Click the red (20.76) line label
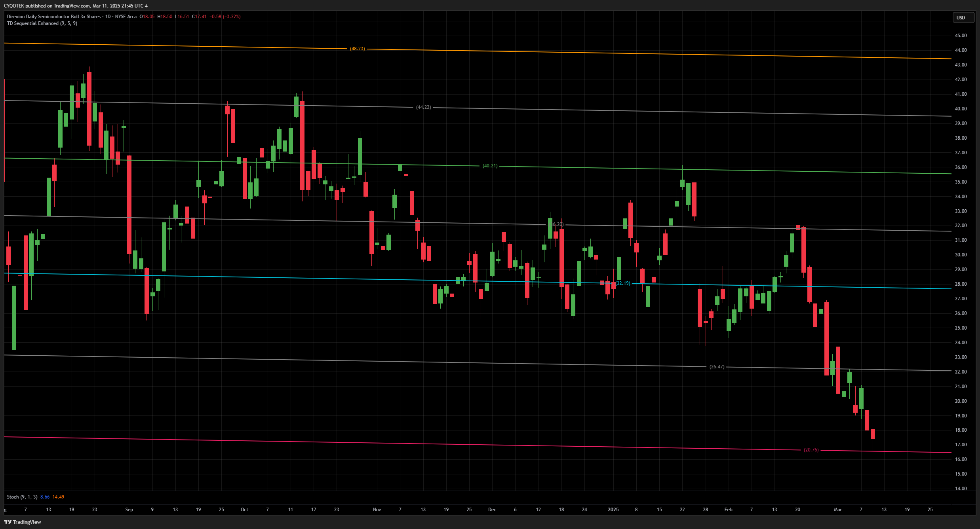The image size is (980, 529). click(811, 450)
